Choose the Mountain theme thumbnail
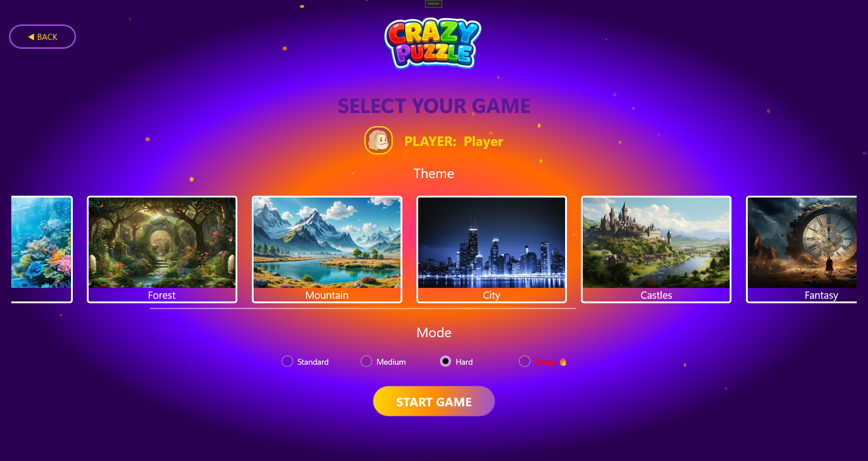Screen dimensions: 868x461 [x=327, y=249]
